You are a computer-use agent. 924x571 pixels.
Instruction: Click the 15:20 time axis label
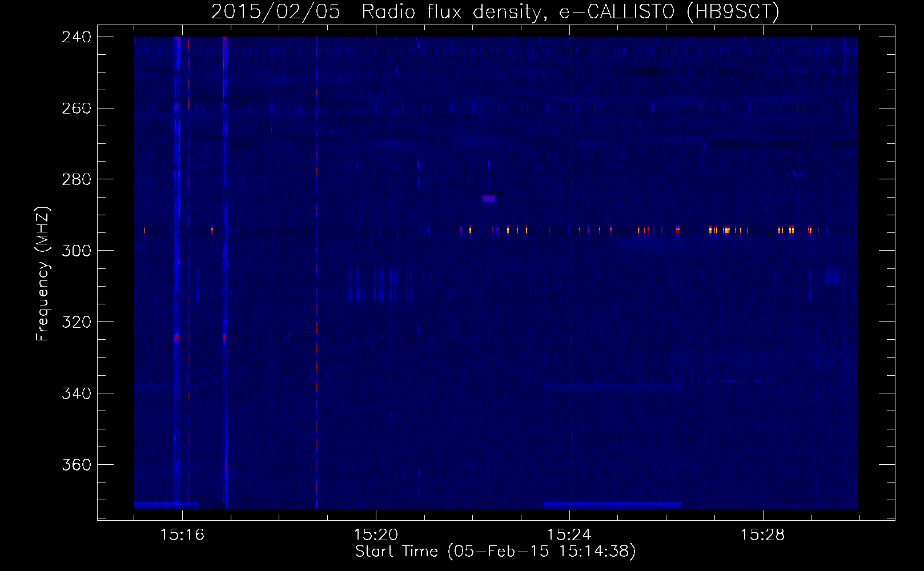376,535
